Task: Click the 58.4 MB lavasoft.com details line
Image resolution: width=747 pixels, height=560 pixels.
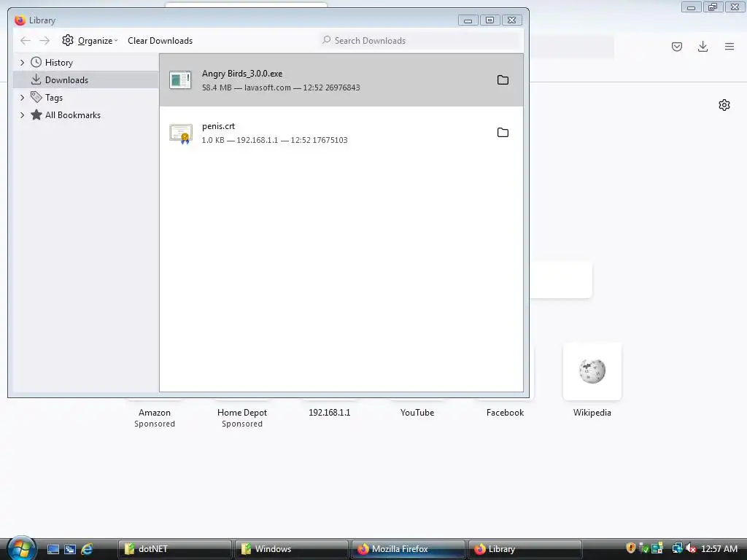Action: 281,87
